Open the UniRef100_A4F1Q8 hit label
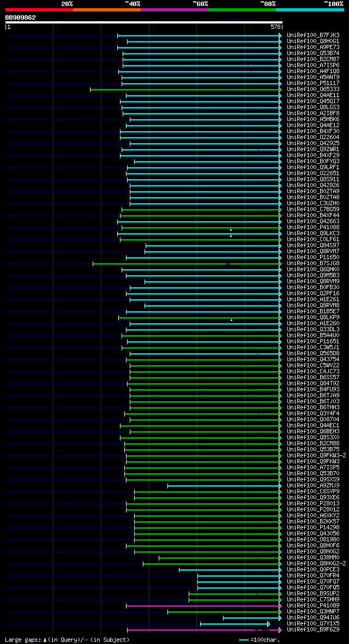The width and height of the screenshot is (349, 644). click(313, 71)
